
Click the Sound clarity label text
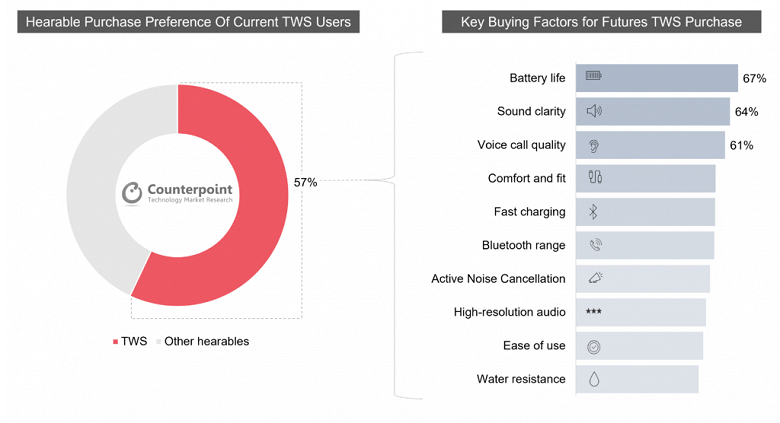(531, 111)
